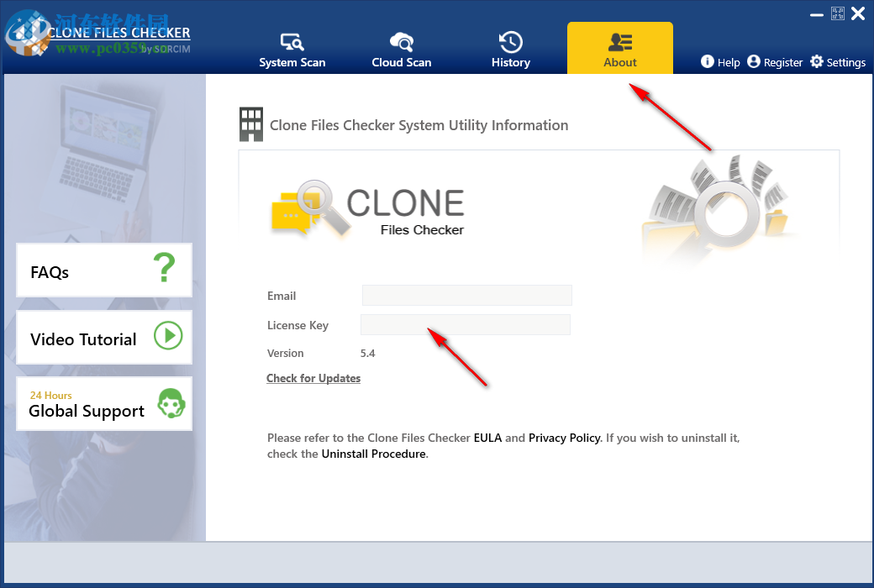Open the System Scan tool
Image resolution: width=874 pixels, height=588 pixels.
pyautogui.click(x=292, y=48)
